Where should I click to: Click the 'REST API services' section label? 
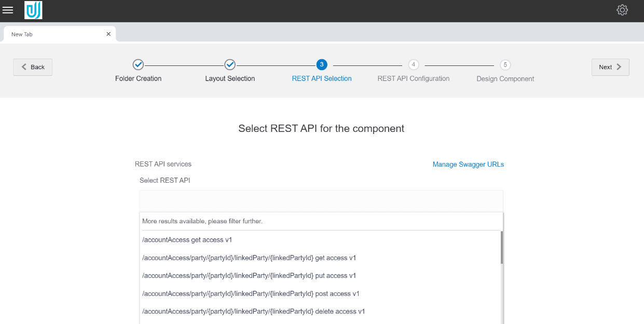point(163,164)
